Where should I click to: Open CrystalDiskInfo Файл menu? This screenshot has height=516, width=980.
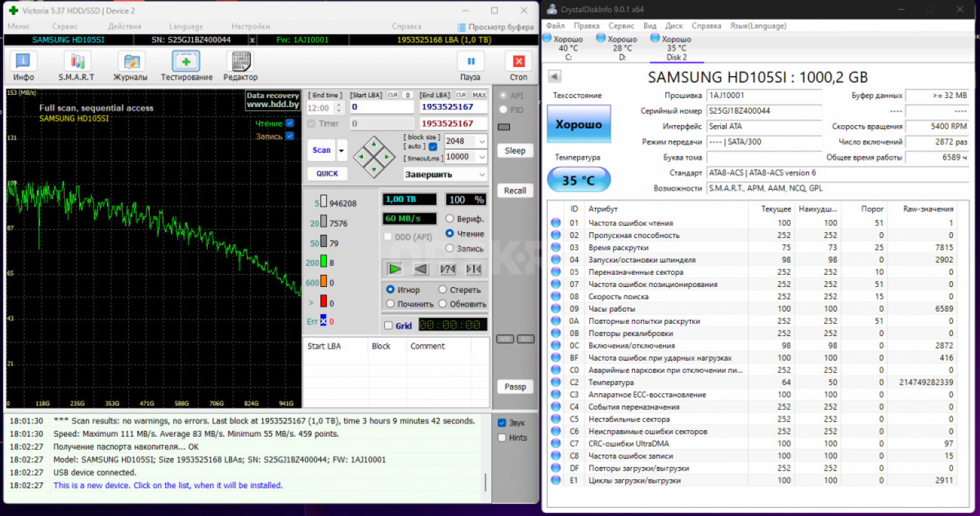coord(555,26)
